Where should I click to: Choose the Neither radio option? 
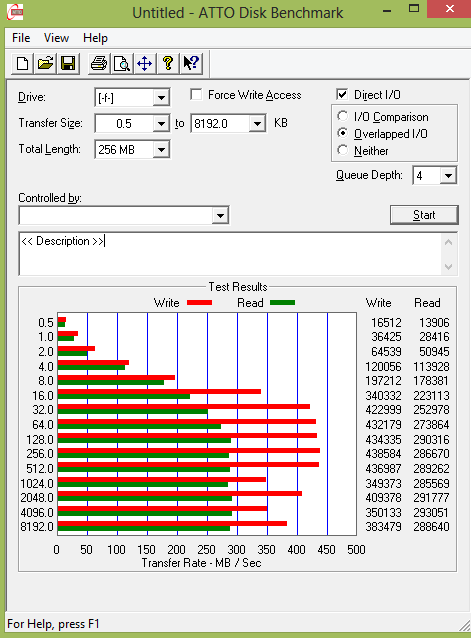(x=343, y=150)
